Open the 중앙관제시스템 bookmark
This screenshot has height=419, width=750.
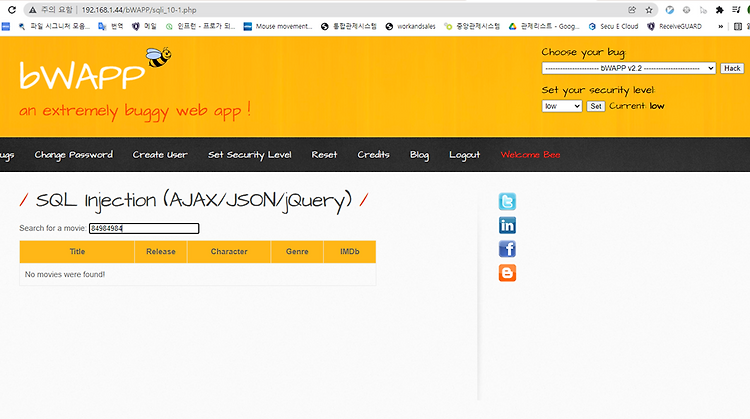(x=472, y=26)
